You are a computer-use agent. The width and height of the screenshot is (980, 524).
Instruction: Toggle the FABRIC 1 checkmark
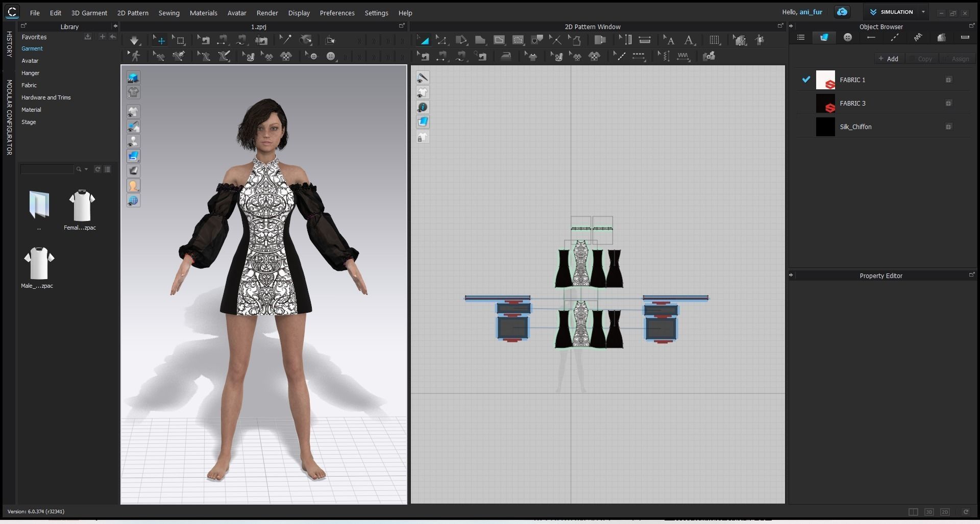tap(806, 80)
